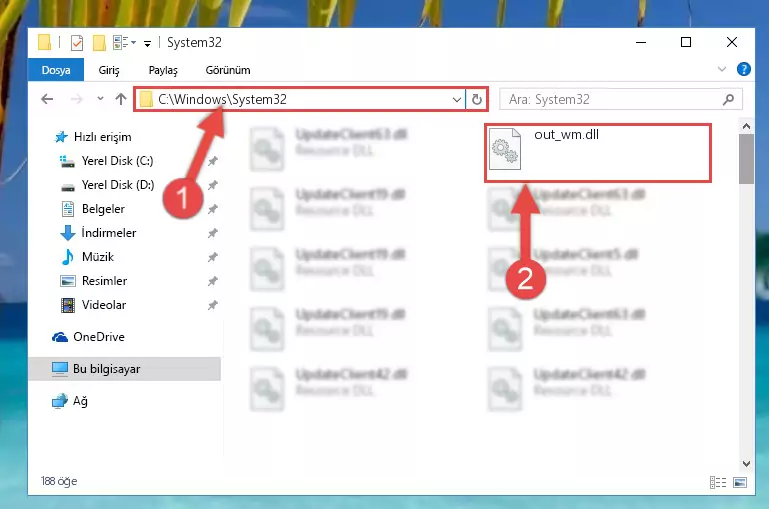
Task: Open the view layout dropdown in title bar
Action: tap(125, 43)
